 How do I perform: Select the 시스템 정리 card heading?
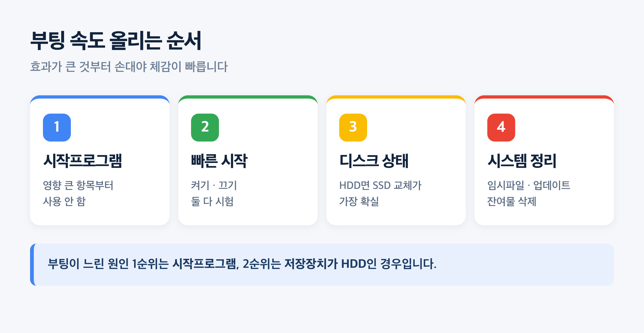click(522, 161)
